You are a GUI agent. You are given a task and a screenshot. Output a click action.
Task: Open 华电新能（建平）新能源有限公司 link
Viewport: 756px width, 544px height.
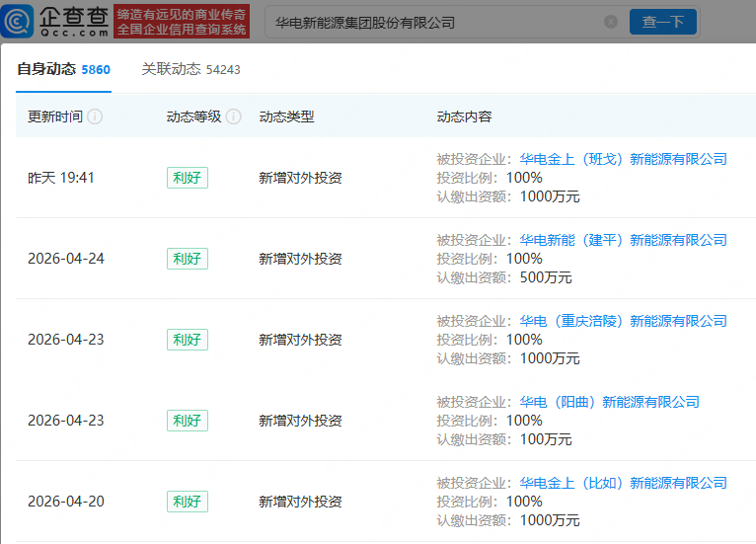[623, 240]
